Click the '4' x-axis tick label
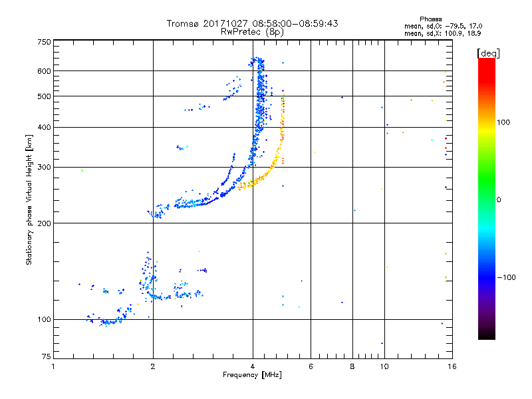Viewport: 532px width, 399px height. click(x=253, y=366)
